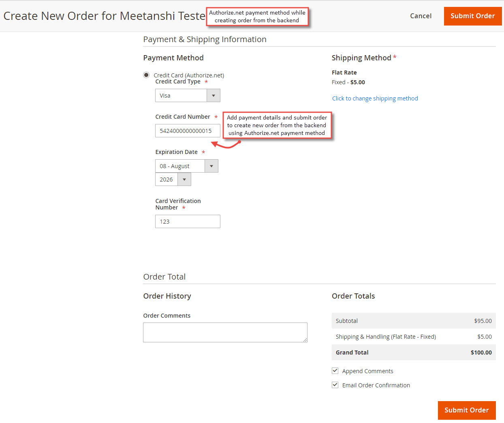Click the Shipping & Handling $5.00 amount

pos(485,337)
